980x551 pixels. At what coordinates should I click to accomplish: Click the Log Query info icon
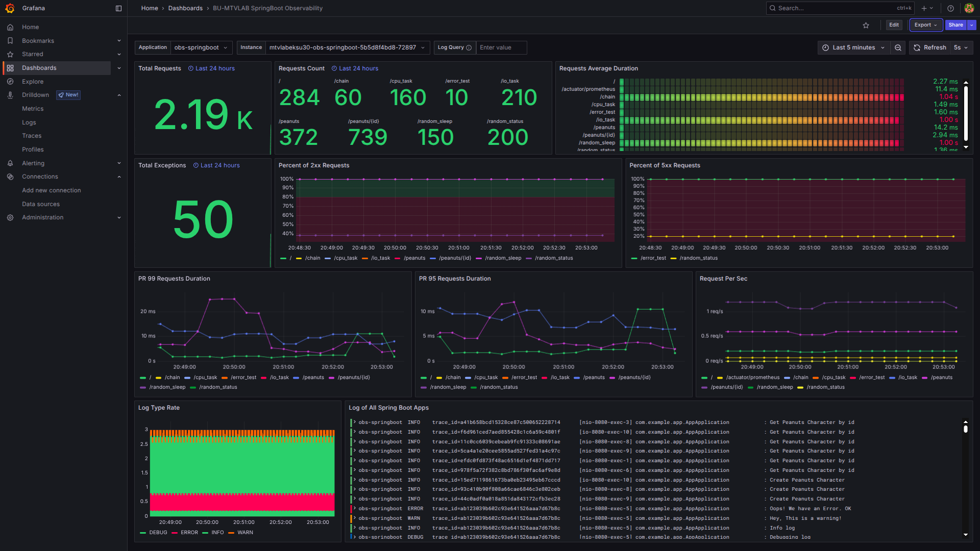tap(469, 47)
